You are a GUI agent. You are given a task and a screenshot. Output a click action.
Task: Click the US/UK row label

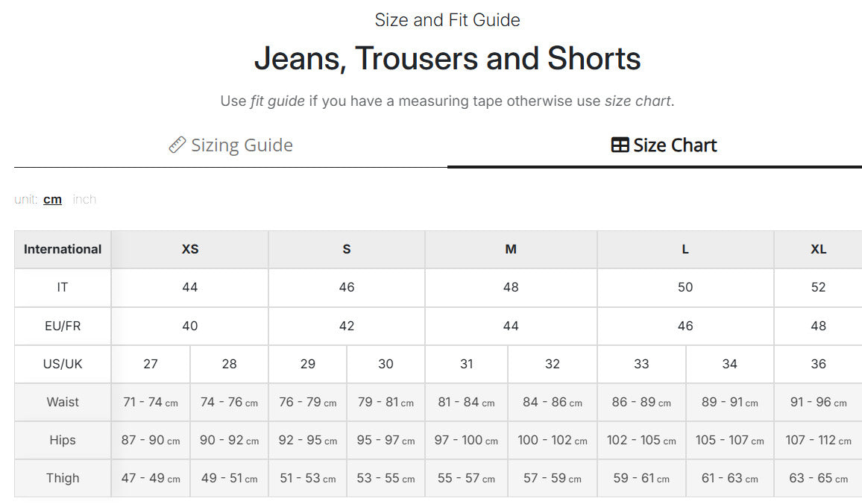[63, 364]
